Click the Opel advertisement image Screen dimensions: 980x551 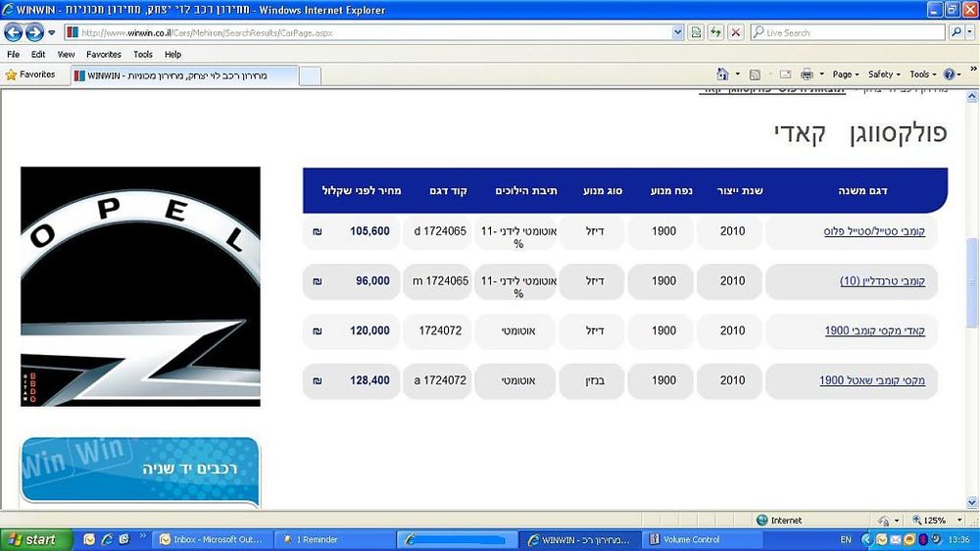pyautogui.click(x=140, y=286)
